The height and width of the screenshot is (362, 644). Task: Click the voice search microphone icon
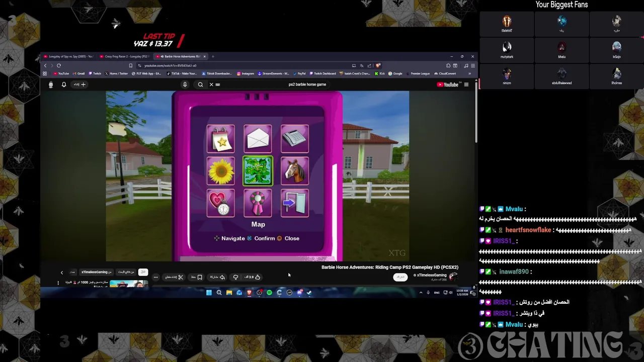tap(185, 84)
